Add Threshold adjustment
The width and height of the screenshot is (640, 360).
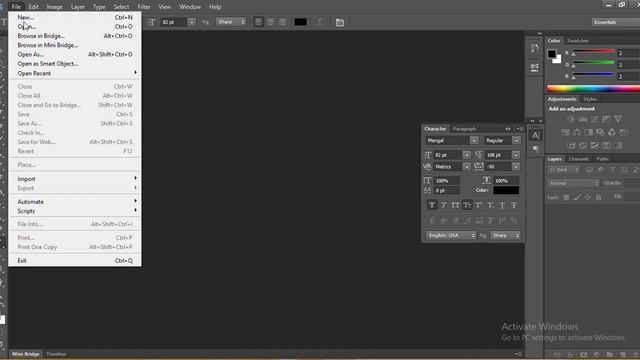tap(595, 145)
